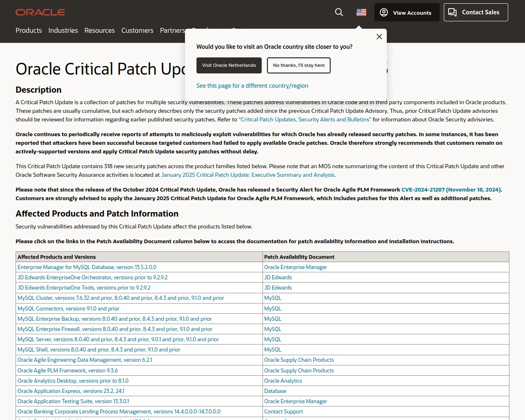Choose No thanks, I'll stay here
Image resolution: width=525 pixels, height=420 pixels.
click(x=299, y=65)
